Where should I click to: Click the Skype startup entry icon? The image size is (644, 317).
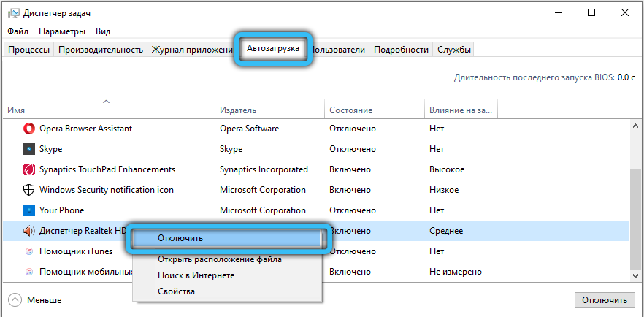point(28,149)
